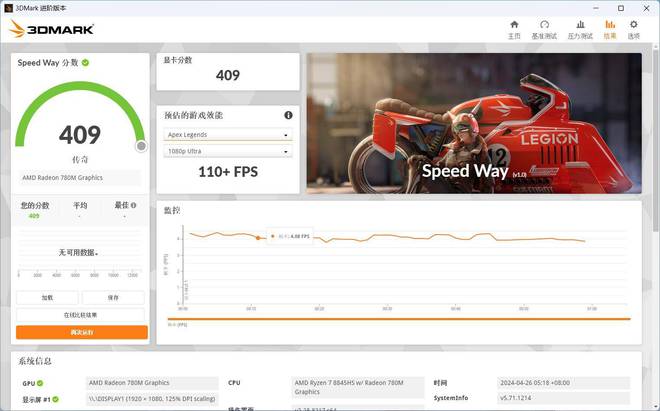Image resolution: width=660 pixels, height=411 pixels.
Task: Click the gauge score indicator knob
Action: click(141, 146)
